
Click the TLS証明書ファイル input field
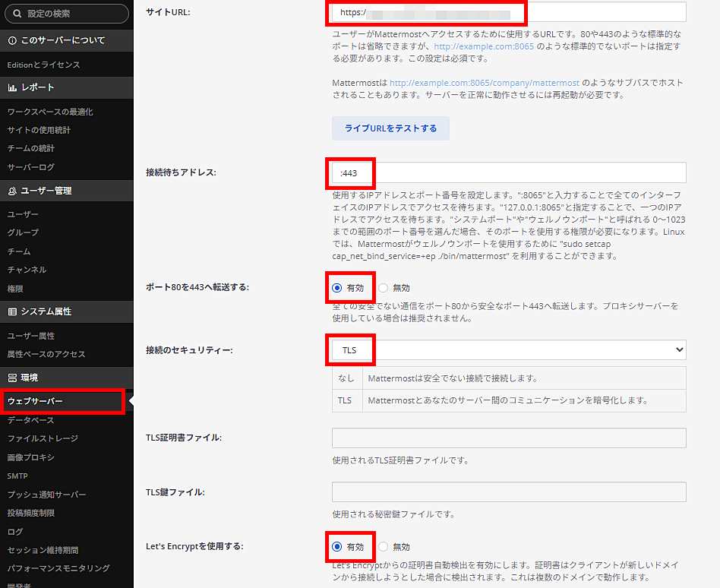coord(509,438)
